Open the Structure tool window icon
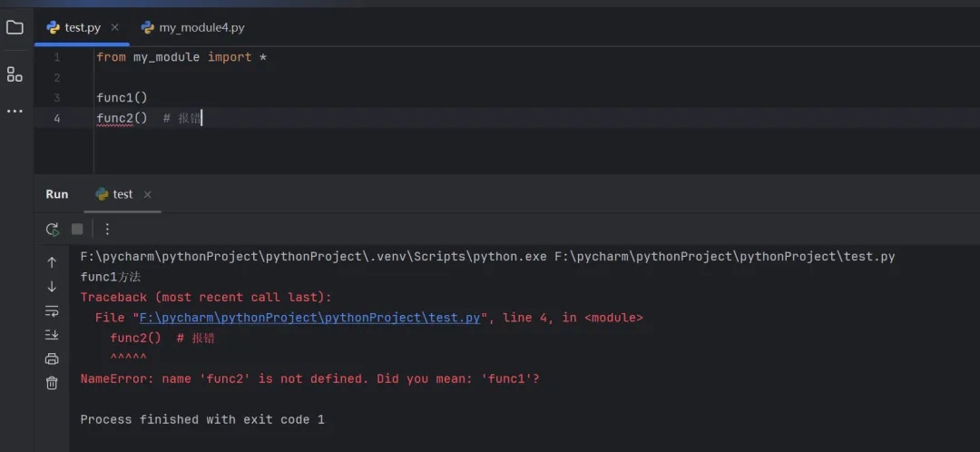The image size is (980, 452). tap(15, 74)
